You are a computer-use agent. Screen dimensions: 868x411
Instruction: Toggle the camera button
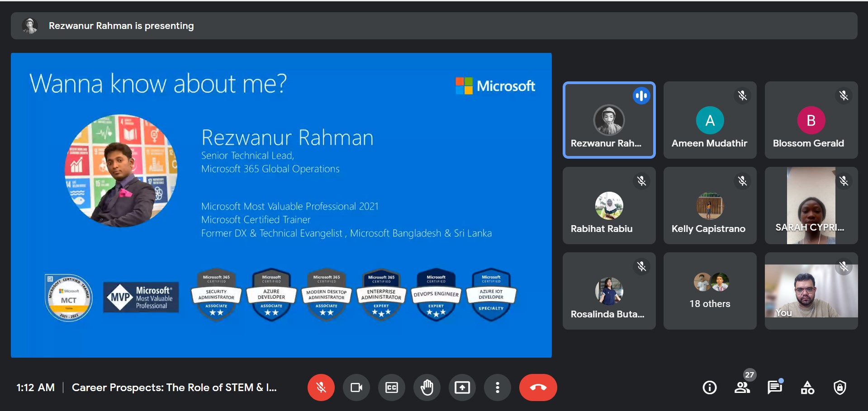[356, 387]
